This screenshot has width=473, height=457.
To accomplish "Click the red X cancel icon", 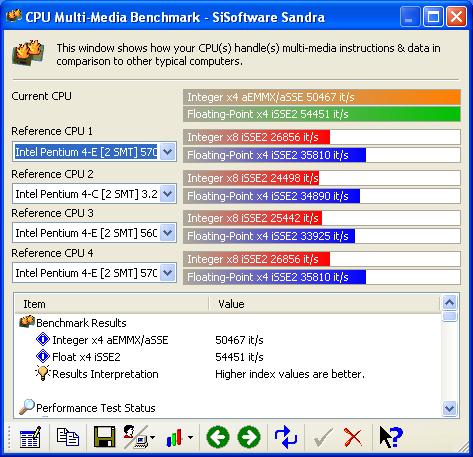I will [352, 437].
